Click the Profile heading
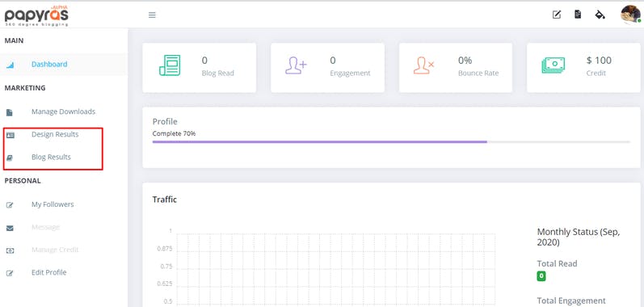644x307 pixels. coord(165,122)
